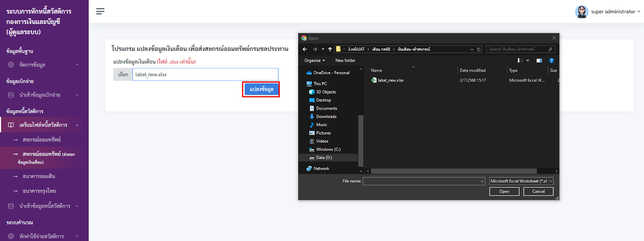644x241 pixels.
Task: Click the นำเข้าข้อมูลเบิกจ่าย database icon
Action: (11, 95)
